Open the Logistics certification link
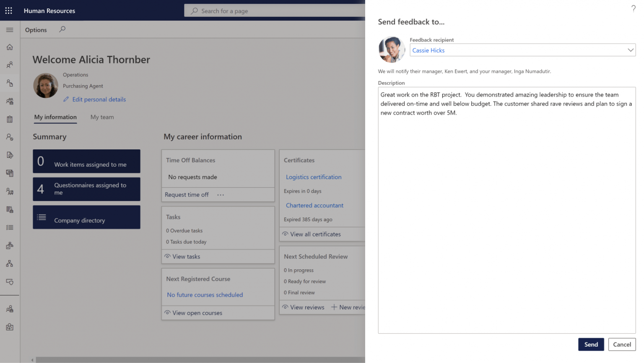 tap(314, 177)
